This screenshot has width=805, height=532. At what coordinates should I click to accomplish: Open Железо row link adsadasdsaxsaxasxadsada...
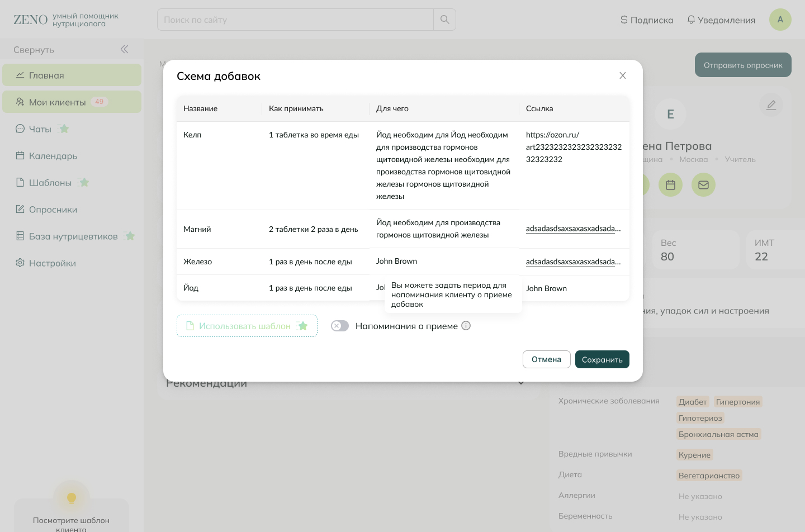point(574,262)
